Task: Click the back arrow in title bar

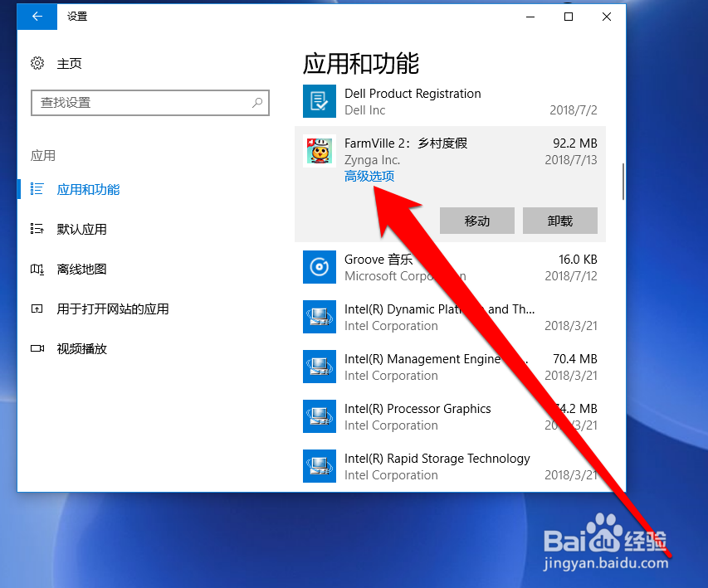Action: 37,17
